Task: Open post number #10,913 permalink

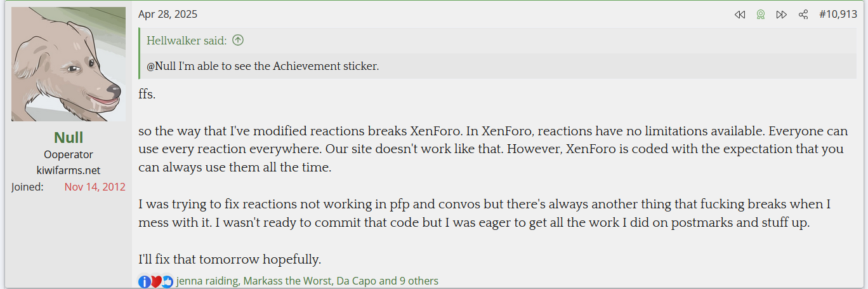Action: click(838, 14)
